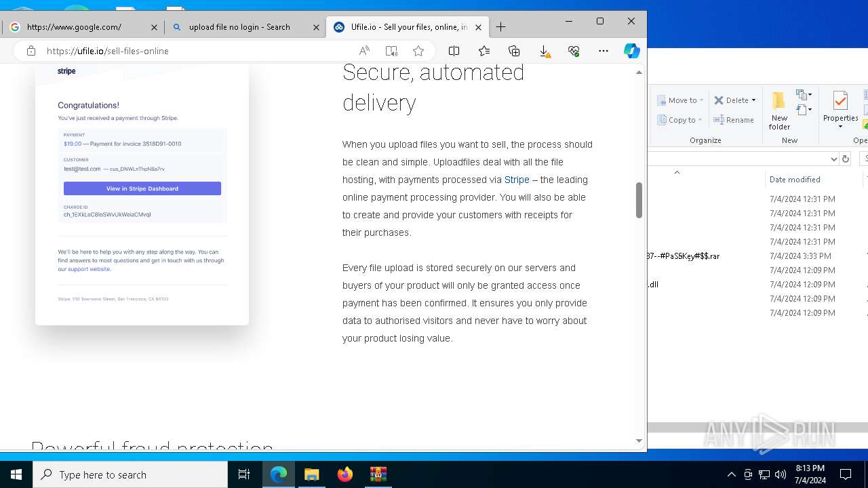Screen dimensions: 868x488
Task: Open the New item dropdown in Explorer
Action: coord(804,95)
